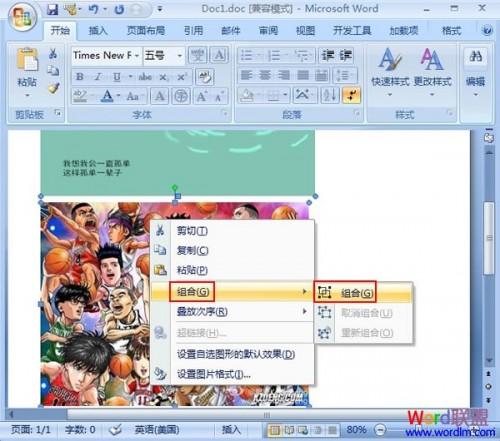Toggle underline formatting
The height and width of the screenshot is (441, 500).
tap(116, 77)
